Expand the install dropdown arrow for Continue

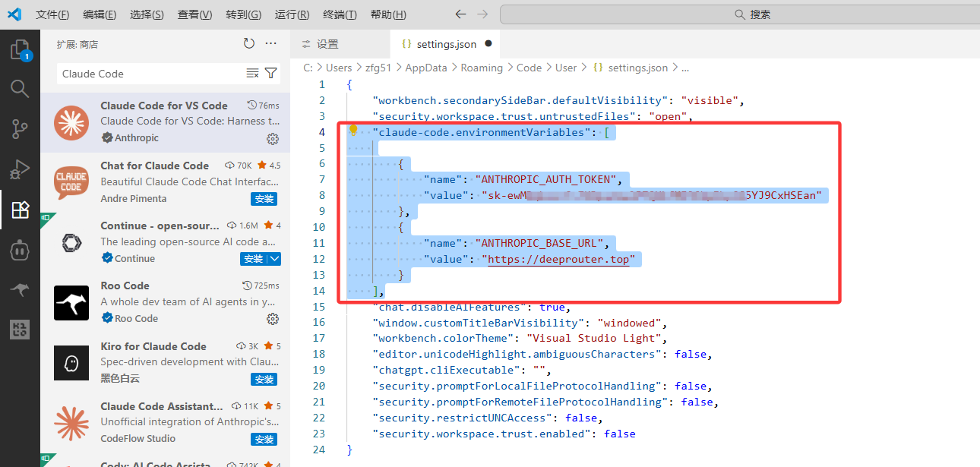click(275, 259)
